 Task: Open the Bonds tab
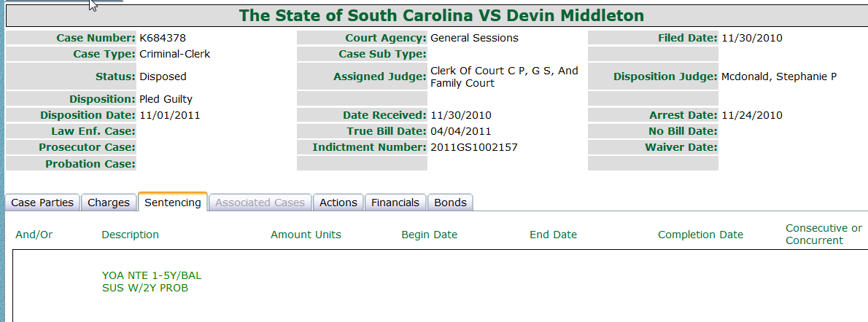[x=450, y=203]
